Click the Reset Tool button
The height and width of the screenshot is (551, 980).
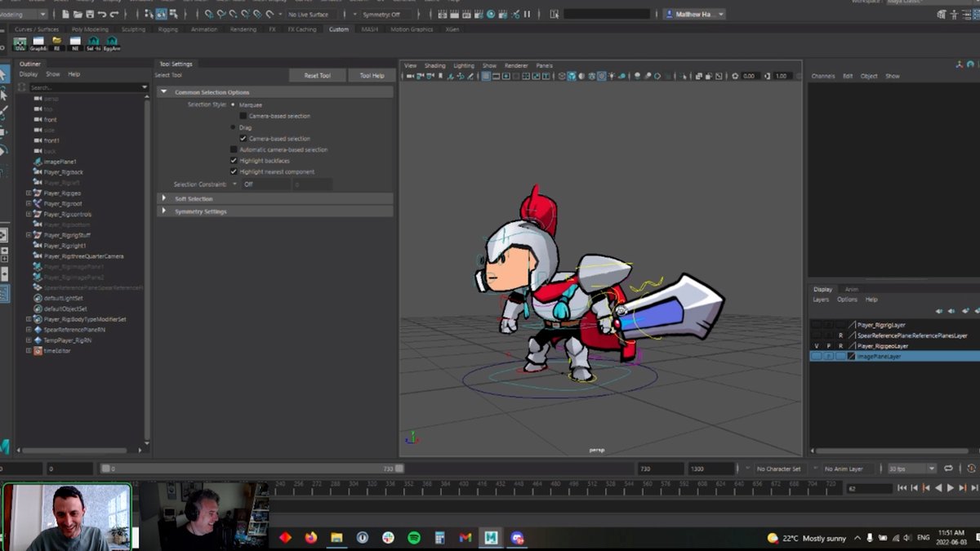[x=317, y=75]
